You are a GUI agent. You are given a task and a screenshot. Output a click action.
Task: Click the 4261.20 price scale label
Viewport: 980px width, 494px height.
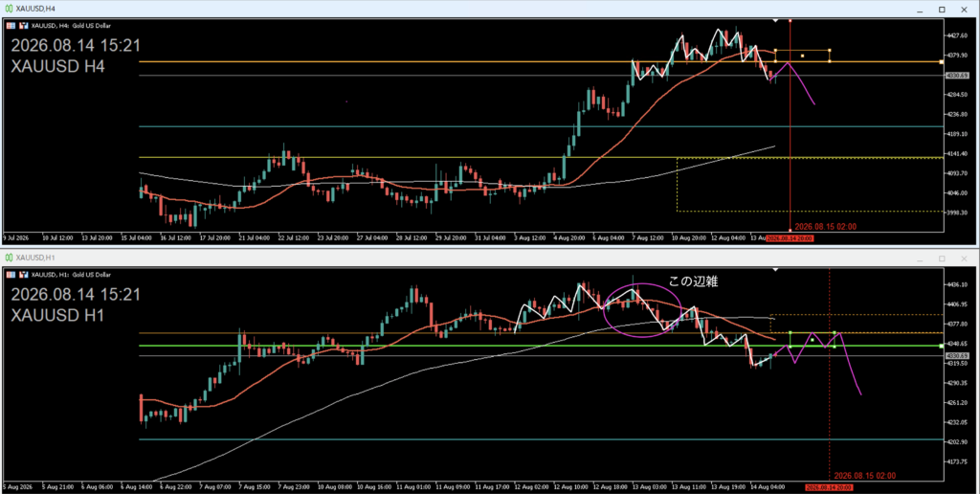957,402
